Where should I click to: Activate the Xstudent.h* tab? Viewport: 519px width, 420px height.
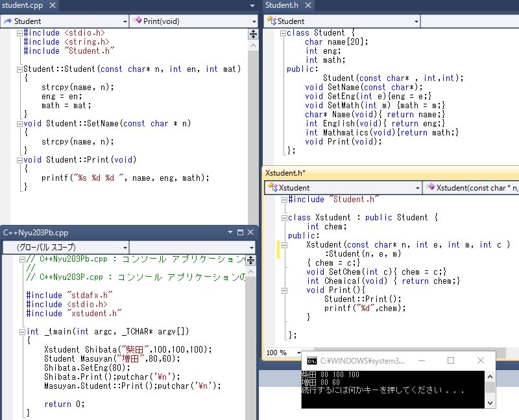285,173
